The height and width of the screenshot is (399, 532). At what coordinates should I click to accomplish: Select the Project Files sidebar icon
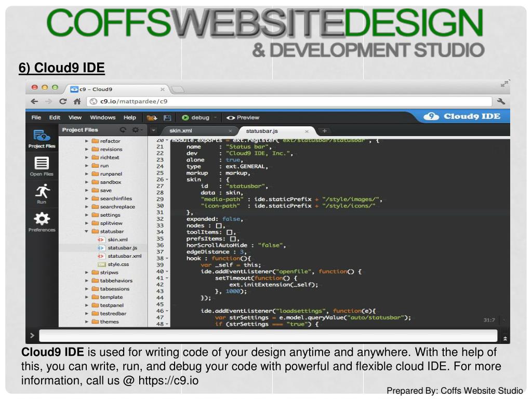42,139
